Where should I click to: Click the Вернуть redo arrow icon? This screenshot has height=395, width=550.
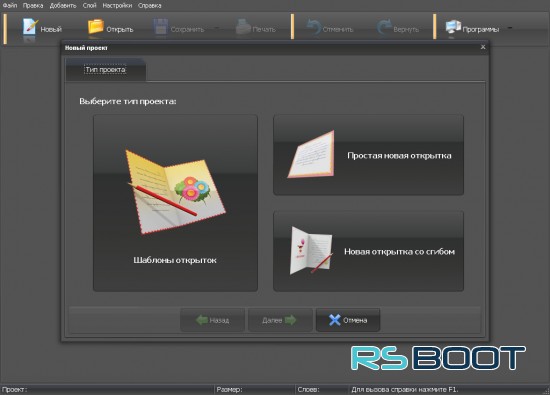coord(384,27)
